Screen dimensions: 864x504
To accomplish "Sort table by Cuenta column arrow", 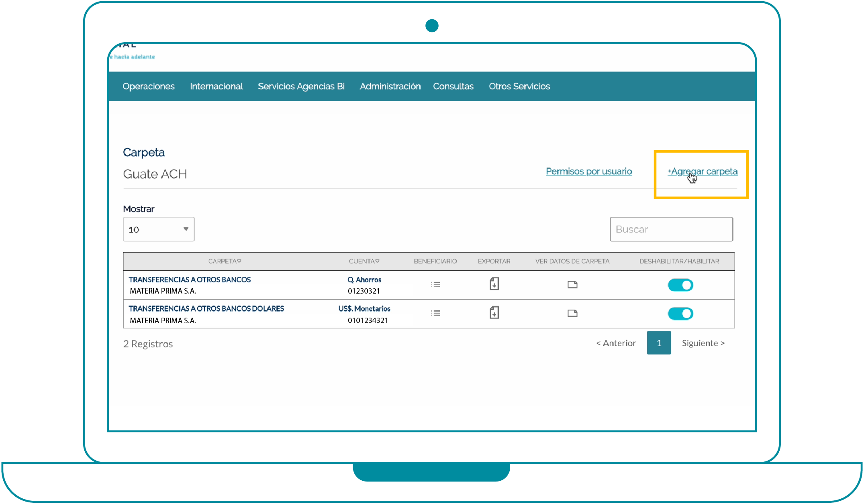I will [377, 261].
